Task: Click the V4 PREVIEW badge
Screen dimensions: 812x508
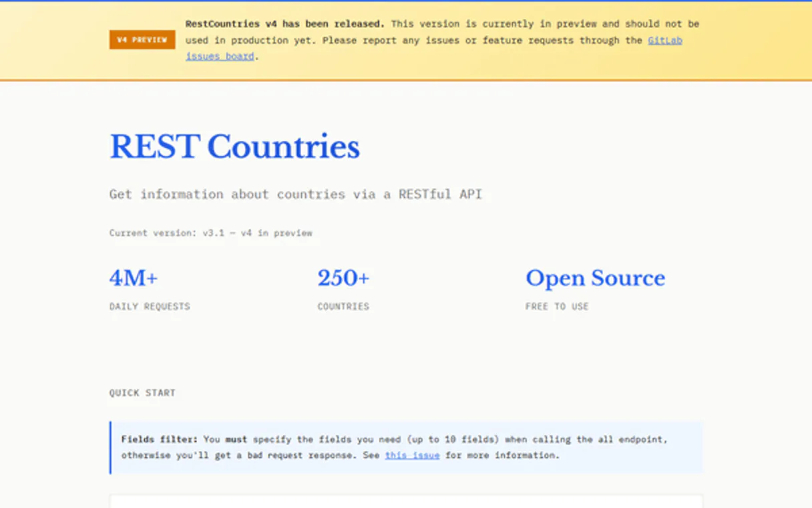Action: click(142, 39)
